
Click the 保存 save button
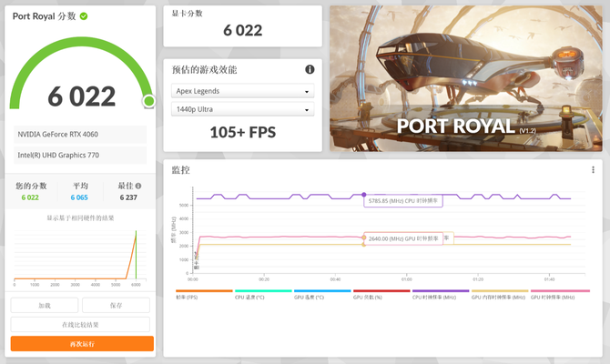pos(116,305)
